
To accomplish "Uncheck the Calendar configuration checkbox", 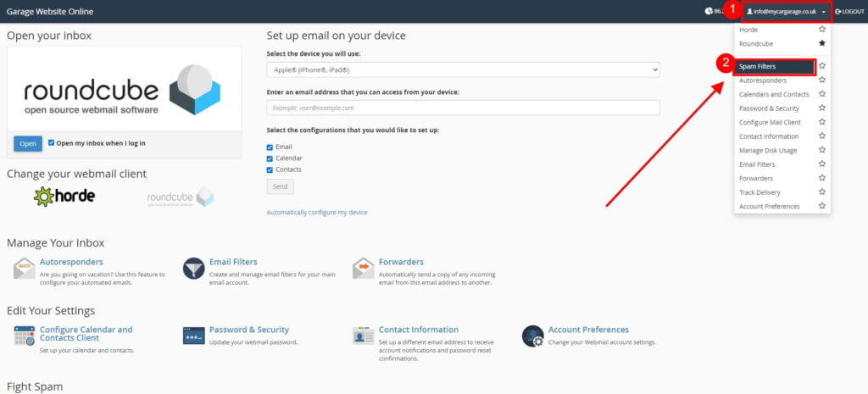I will click(x=270, y=158).
